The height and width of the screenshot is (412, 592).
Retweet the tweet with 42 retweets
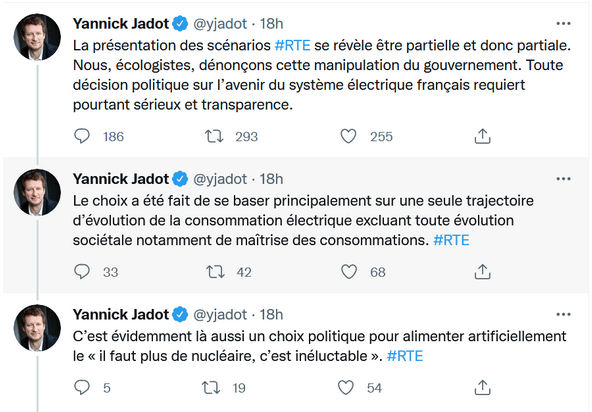215,272
